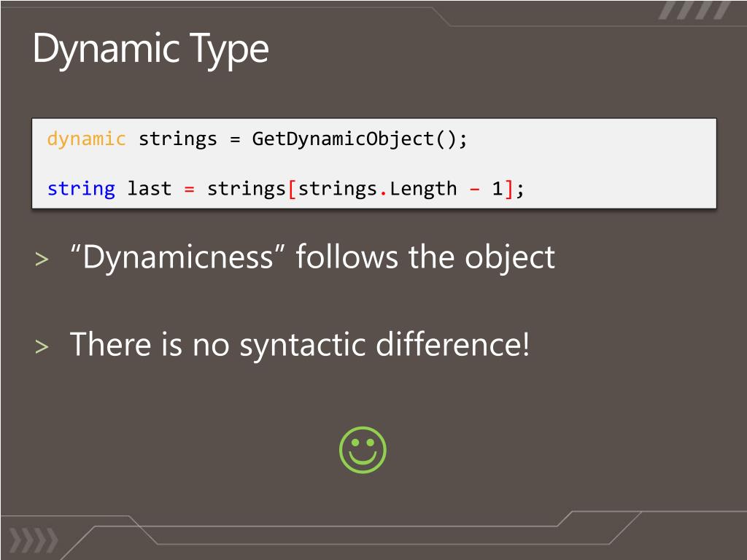Click the arrow marker before "Dynamicness" bullet

(x=42, y=260)
